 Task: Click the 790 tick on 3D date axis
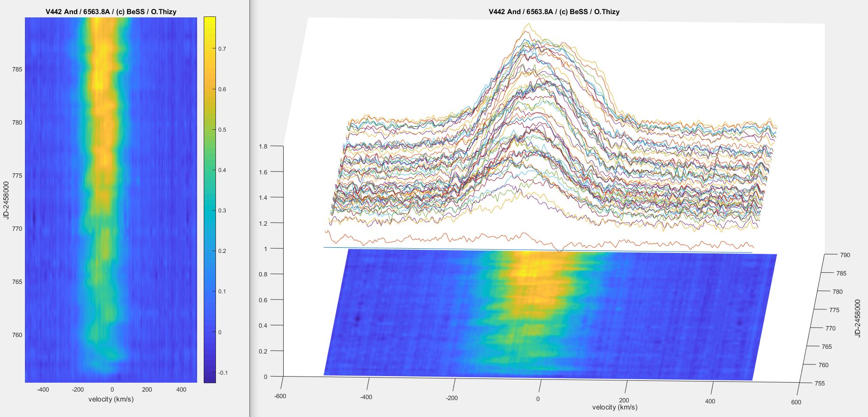pyautogui.click(x=845, y=255)
